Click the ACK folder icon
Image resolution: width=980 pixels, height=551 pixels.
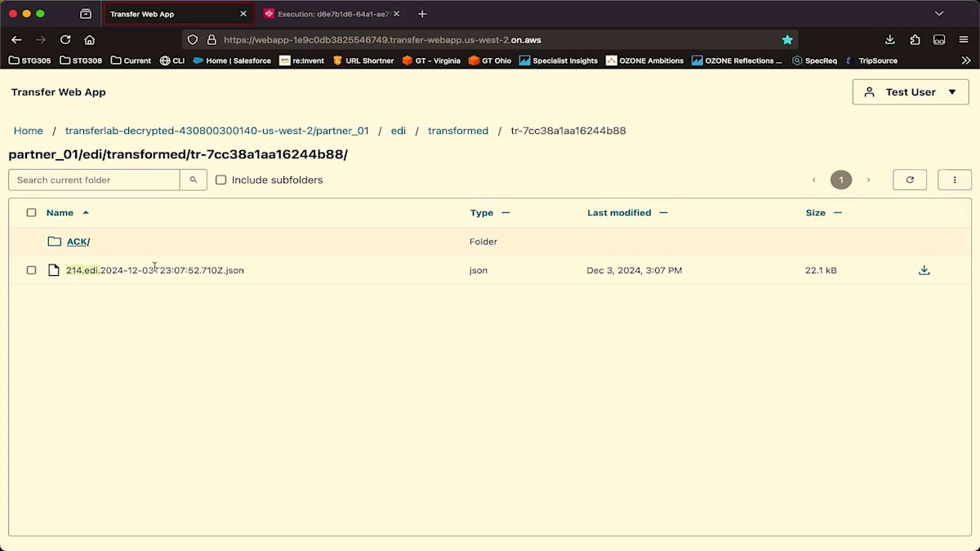pyautogui.click(x=54, y=242)
